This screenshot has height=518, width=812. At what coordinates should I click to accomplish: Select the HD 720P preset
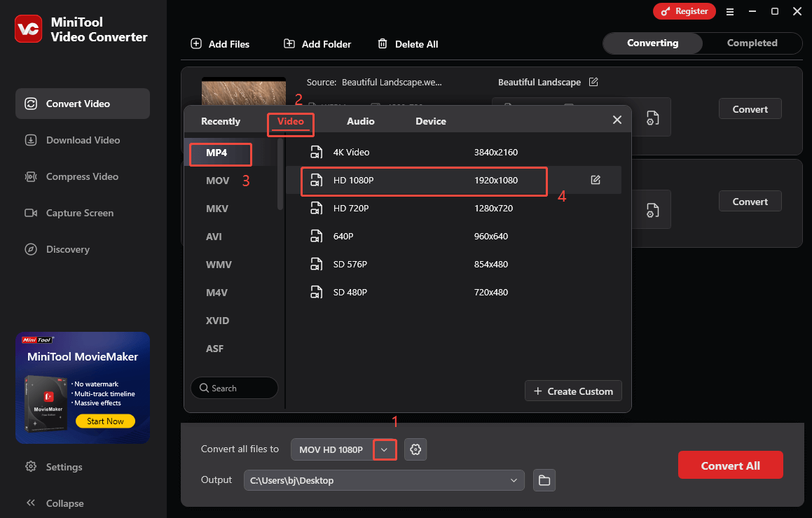click(454, 208)
